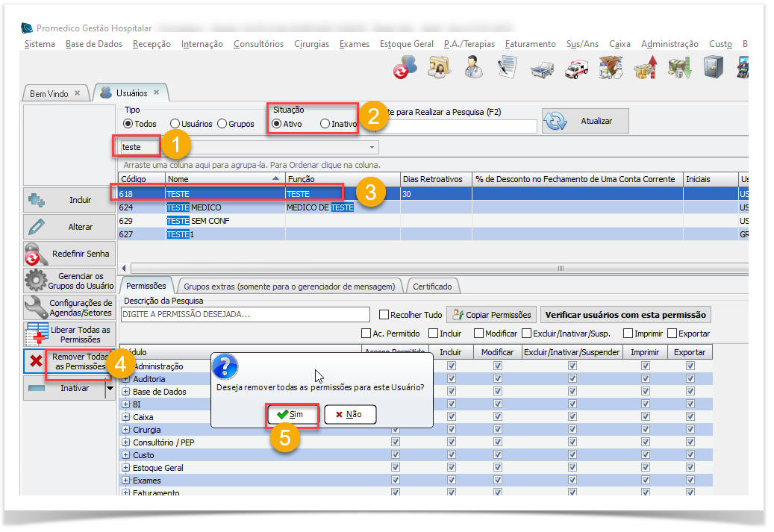Viewport: 774px width, 532px height.
Task: Expand the Caixa module tree node
Action: point(126,417)
